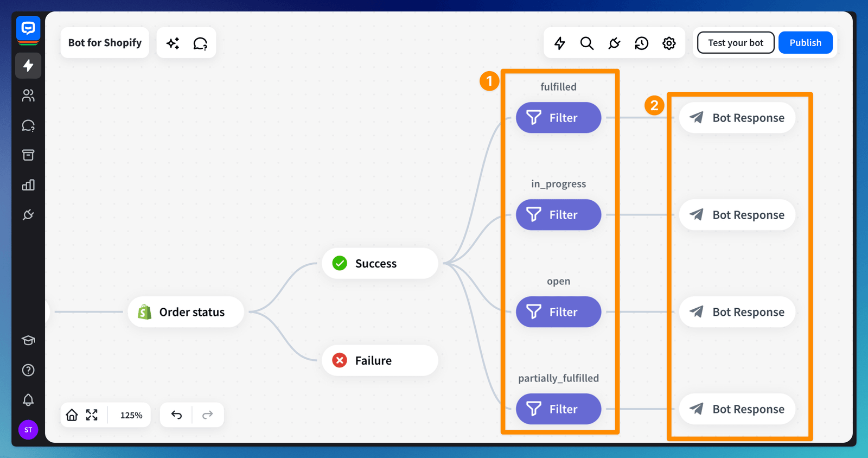Click the Test your bot button

[x=735, y=43]
